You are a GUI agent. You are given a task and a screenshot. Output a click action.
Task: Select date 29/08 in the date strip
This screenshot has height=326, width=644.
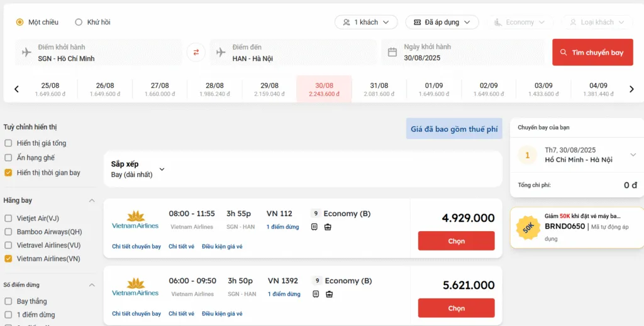(x=269, y=89)
